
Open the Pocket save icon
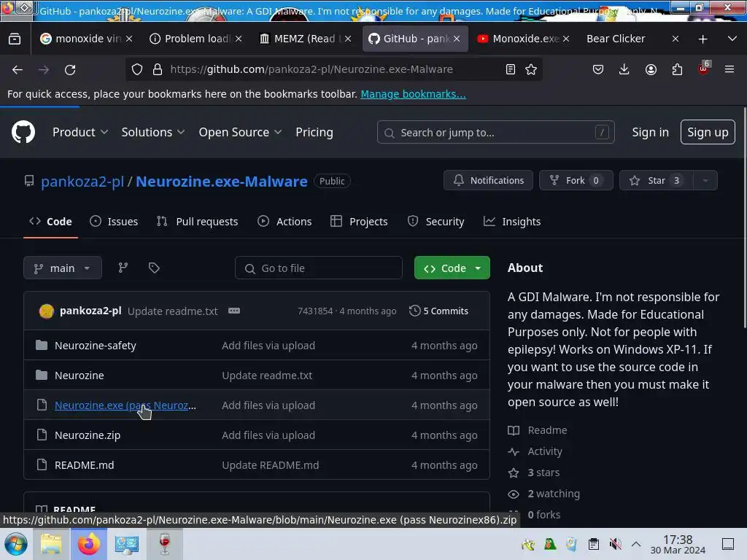pyautogui.click(x=598, y=69)
